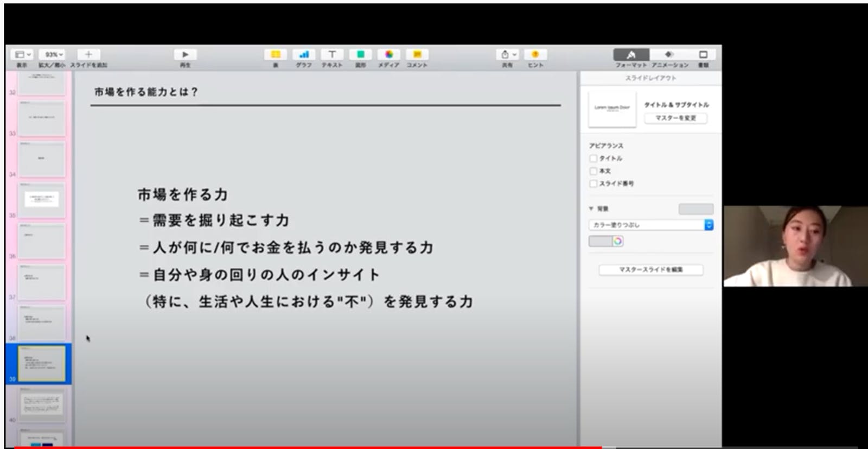The width and height of the screenshot is (868, 449).
Task: Open the カラー塗りつぶし fill type dropdown
Action: click(x=651, y=225)
